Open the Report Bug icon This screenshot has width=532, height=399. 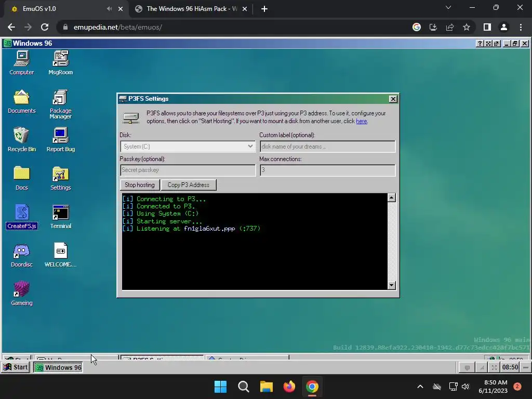[x=60, y=139]
